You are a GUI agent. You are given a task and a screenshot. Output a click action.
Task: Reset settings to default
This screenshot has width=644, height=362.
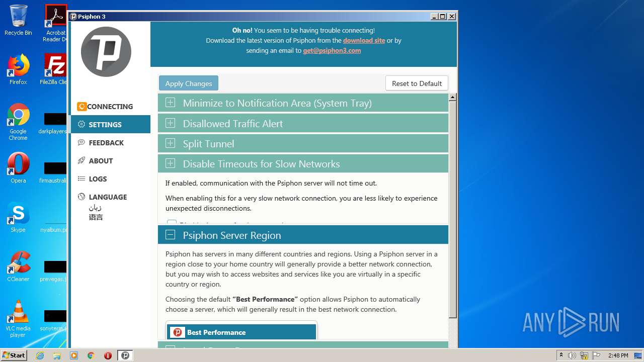[417, 83]
